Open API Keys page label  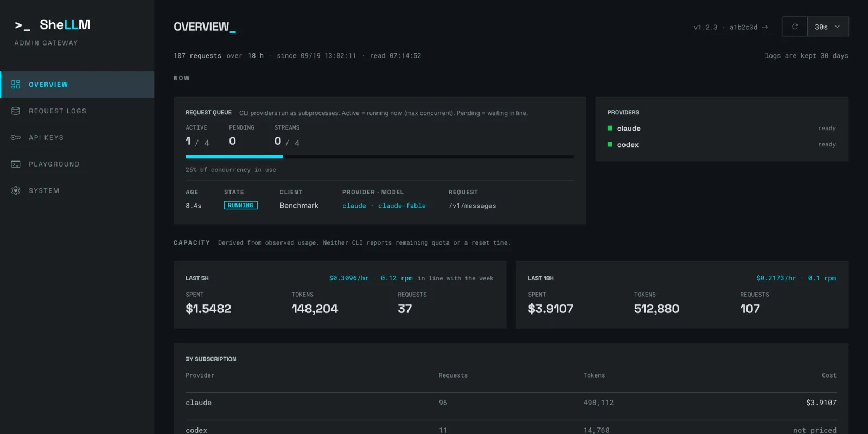pyautogui.click(x=46, y=138)
